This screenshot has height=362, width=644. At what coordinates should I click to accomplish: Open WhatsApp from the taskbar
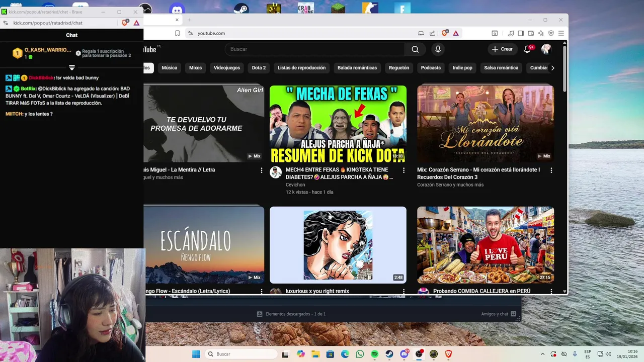click(359, 354)
